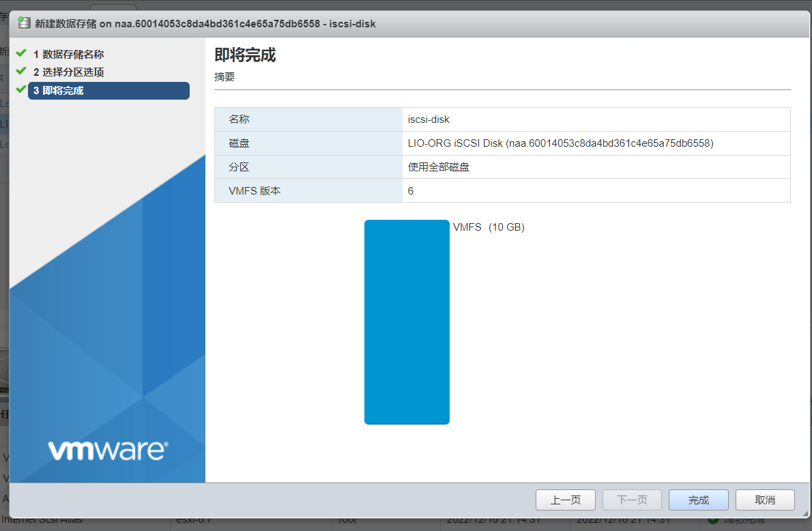Click green checkmark beside 即将完成 step

(x=21, y=89)
